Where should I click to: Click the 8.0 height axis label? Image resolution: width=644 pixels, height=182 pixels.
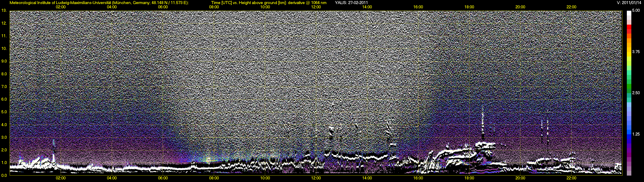pyautogui.click(x=4, y=74)
